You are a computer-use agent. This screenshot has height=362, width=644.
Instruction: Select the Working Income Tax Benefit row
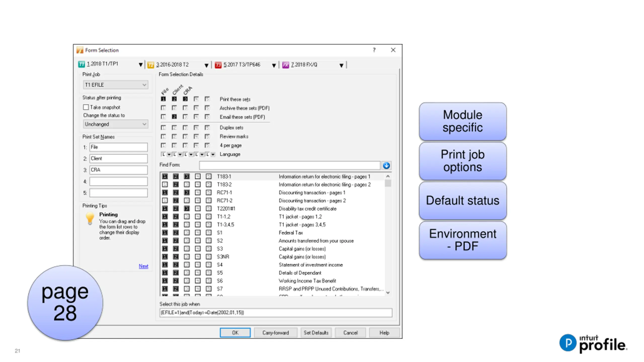(273, 281)
